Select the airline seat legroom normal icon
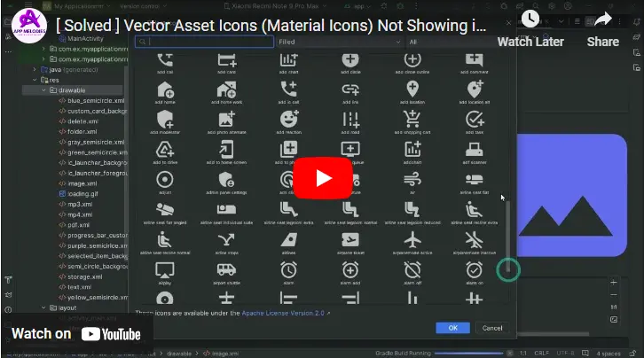 (x=350, y=209)
